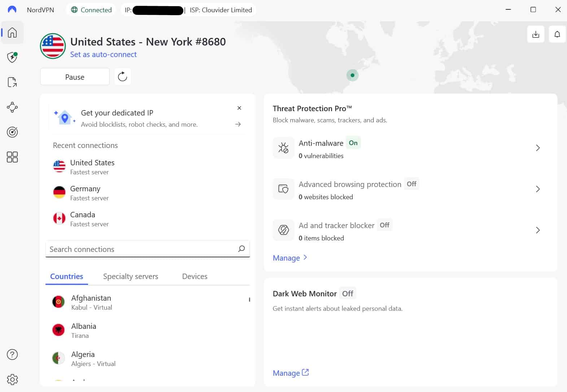Click the reconnect refresh icon
Viewport: 567px width, 392px height.
click(x=123, y=77)
